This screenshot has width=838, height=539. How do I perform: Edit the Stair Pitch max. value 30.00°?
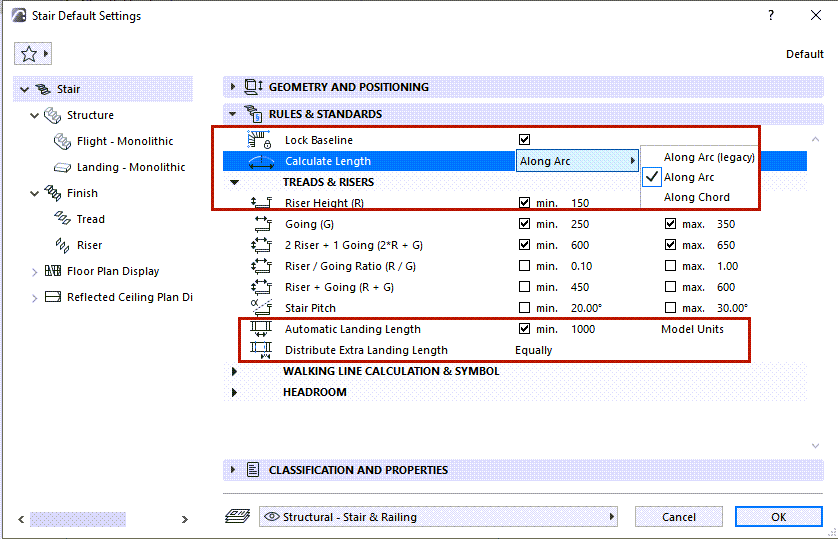click(x=732, y=308)
